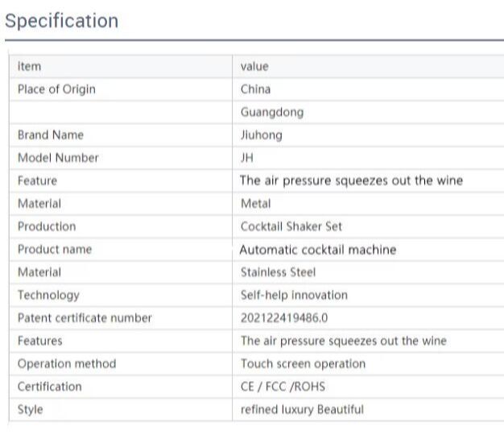
Task: Click the "item" column header
Action: point(29,66)
